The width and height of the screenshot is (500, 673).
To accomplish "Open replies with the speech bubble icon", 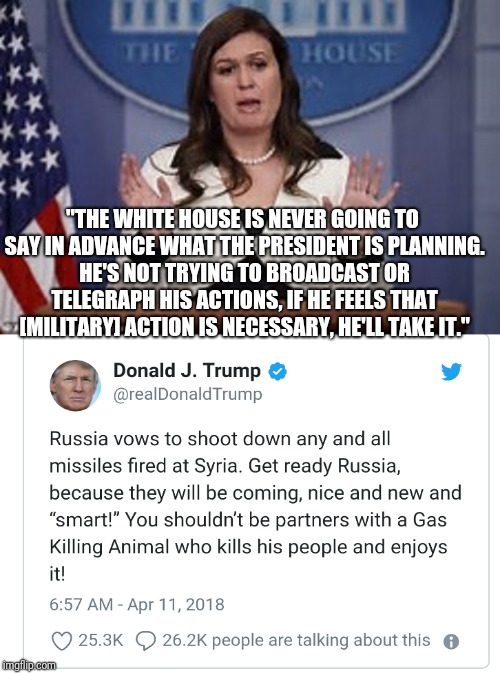I will (x=145, y=641).
